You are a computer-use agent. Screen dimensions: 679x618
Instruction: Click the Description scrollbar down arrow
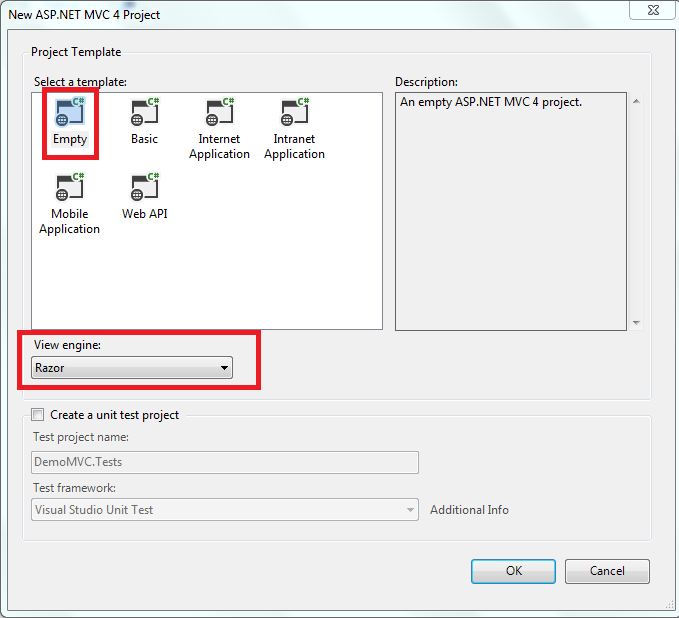pyautogui.click(x=636, y=323)
